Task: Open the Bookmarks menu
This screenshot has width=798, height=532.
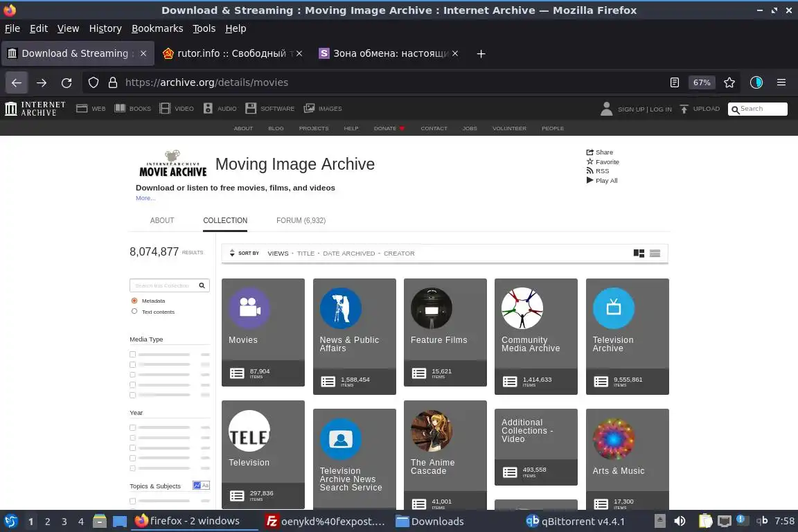Action: coord(157,28)
